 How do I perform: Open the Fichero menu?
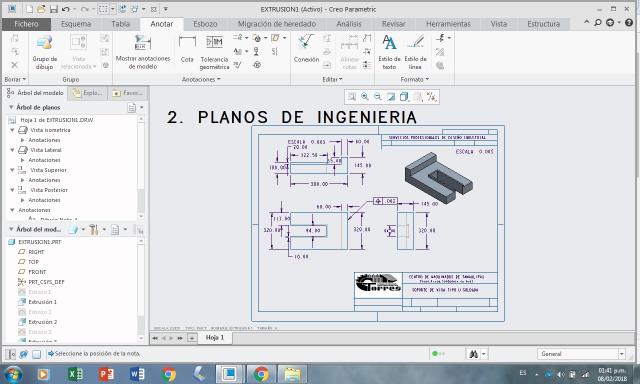(x=26, y=24)
